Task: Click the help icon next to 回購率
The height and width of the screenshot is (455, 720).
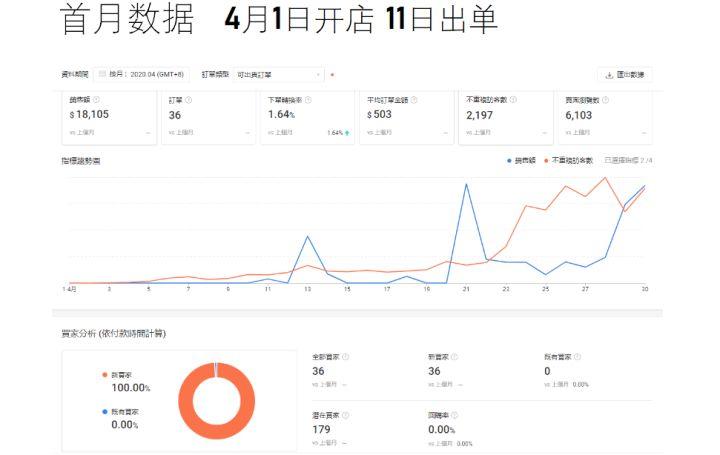Action: [454, 415]
